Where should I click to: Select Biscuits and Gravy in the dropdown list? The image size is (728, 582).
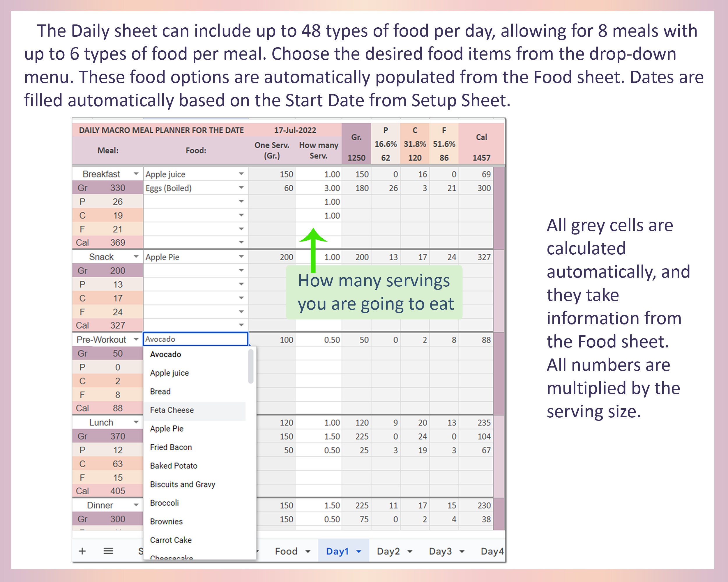tap(195, 484)
